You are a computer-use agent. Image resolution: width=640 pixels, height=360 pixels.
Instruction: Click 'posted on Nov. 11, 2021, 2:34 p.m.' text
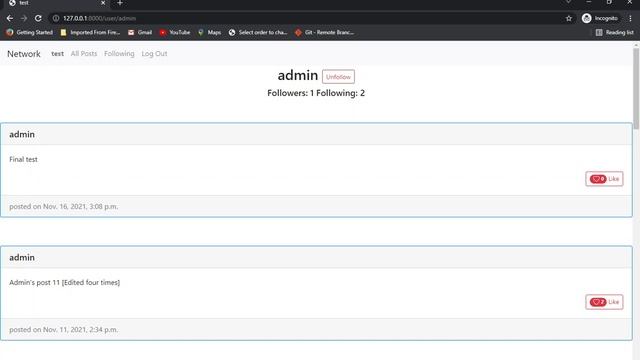[x=64, y=330]
